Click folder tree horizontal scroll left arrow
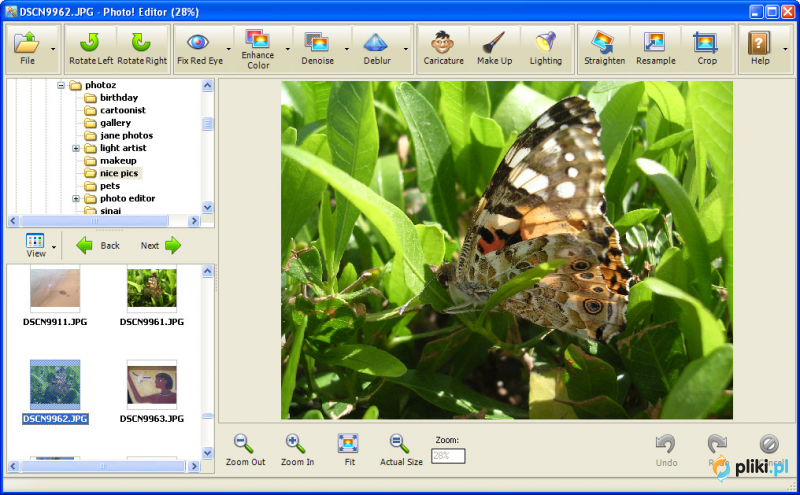800x495 pixels. coord(13,221)
